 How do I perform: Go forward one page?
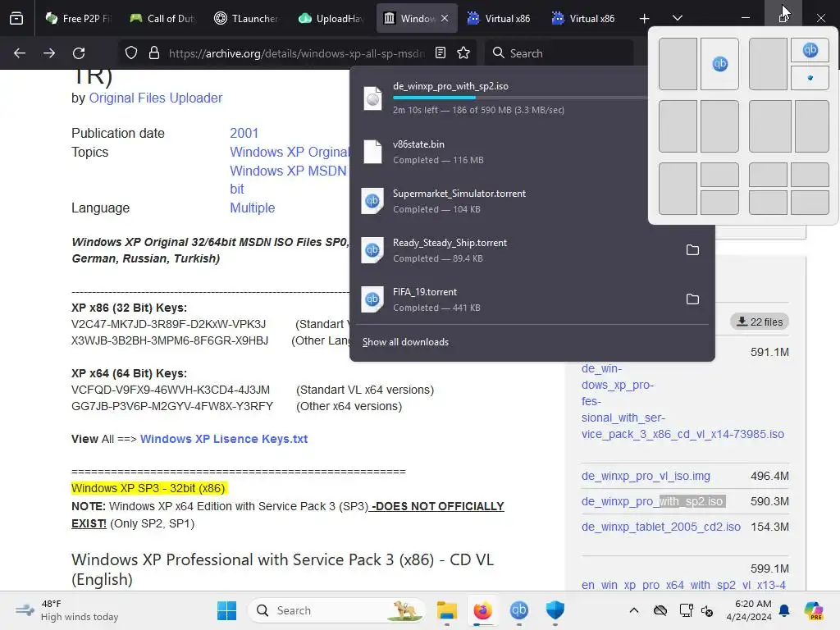pos(49,53)
